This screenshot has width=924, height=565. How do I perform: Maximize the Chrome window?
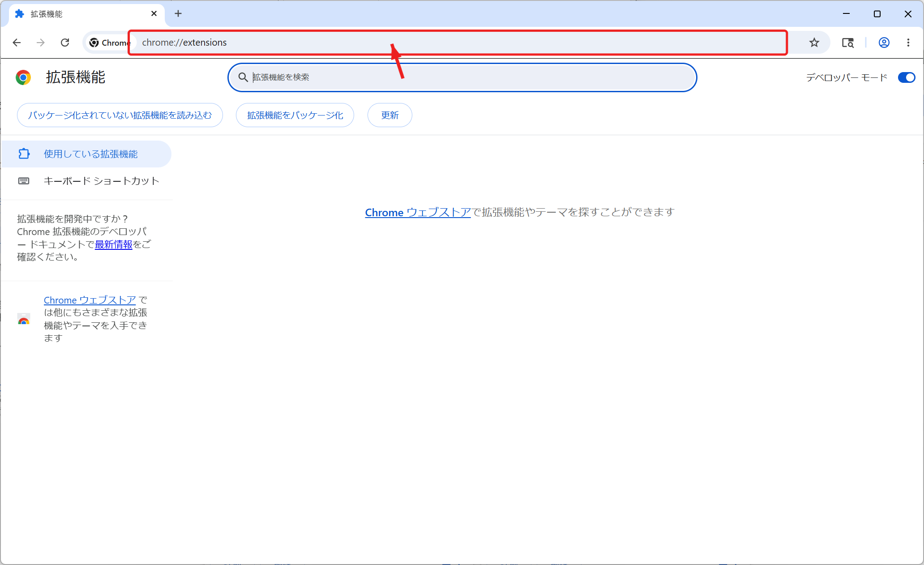coord(877,14)
